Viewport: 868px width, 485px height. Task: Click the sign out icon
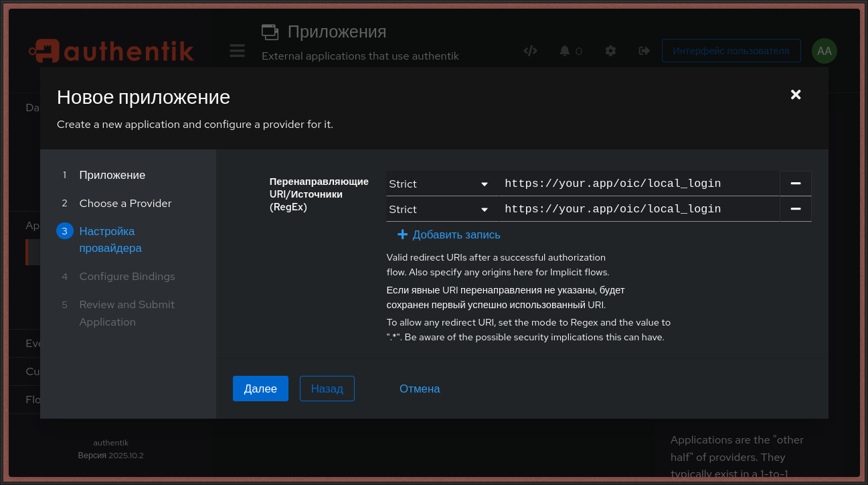(644, 51)
